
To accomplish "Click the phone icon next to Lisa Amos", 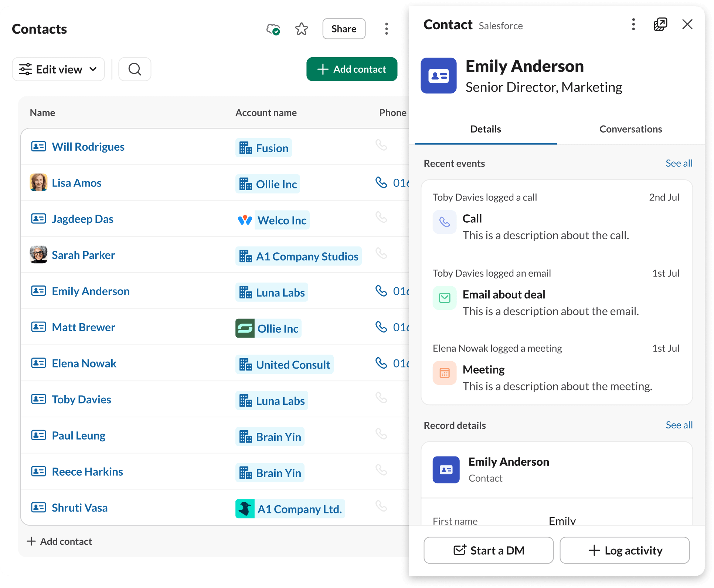I will tap(381, 182).
